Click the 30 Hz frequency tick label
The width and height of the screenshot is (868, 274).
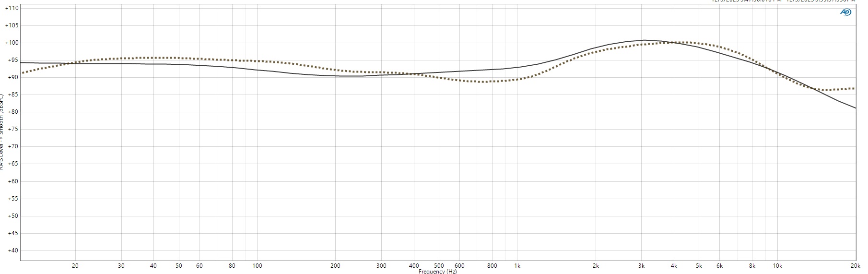(121, 265)
